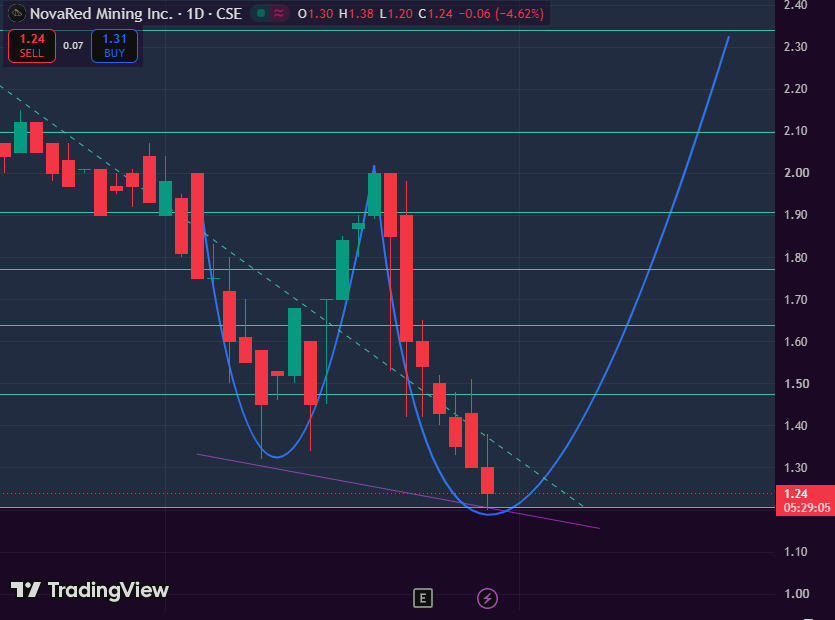
Task: Click the 1D interval label
Action: [195, 13]
